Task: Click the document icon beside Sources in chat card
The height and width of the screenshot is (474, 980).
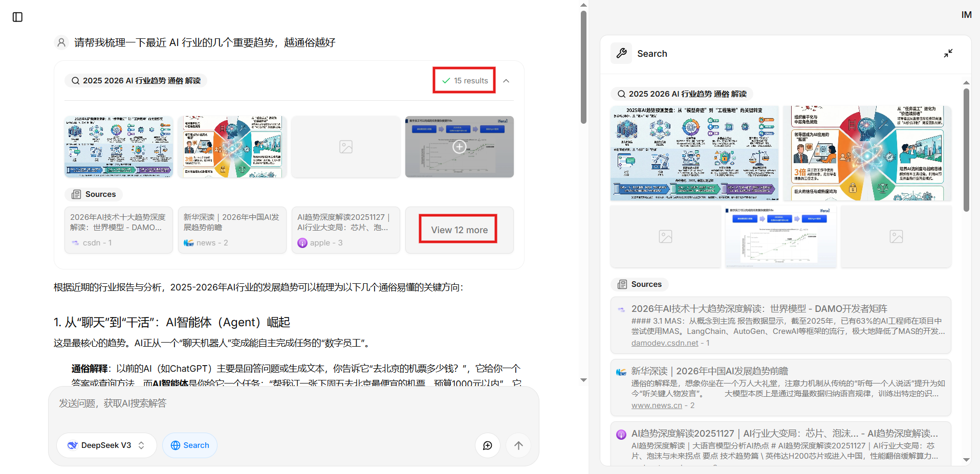Action: point(76,194)
